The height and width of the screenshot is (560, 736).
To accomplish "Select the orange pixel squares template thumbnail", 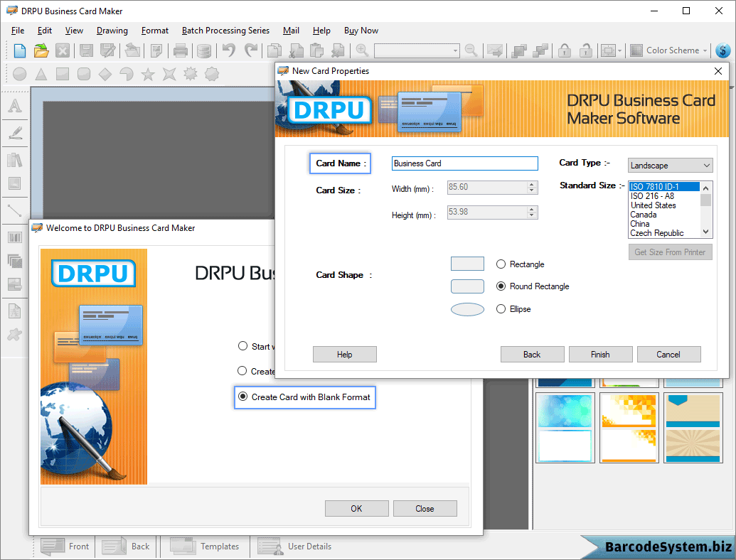I will [629, 428].
